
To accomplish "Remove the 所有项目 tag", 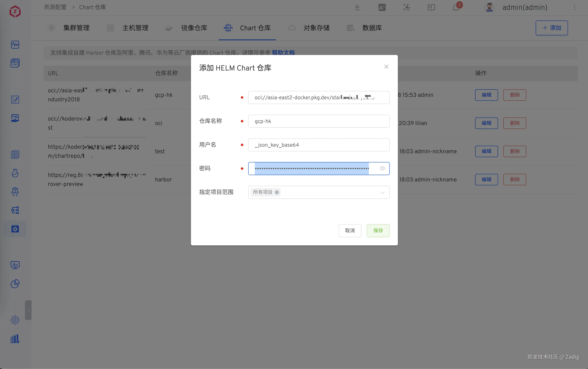I will tap(277, 192).
